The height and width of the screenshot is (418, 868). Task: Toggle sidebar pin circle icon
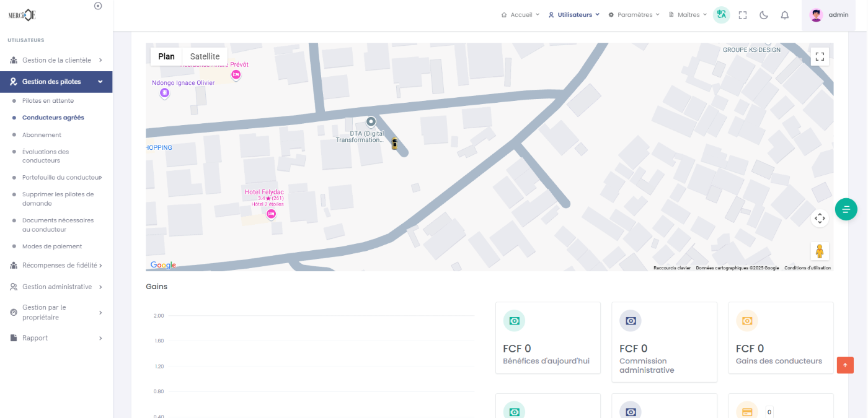(x=98, y=6)
